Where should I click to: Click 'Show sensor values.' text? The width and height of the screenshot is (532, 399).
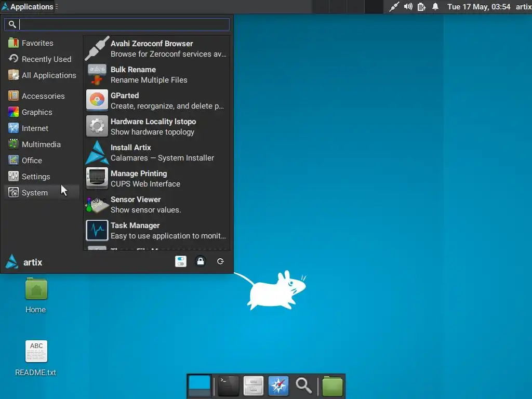click(x=145, y=210)
